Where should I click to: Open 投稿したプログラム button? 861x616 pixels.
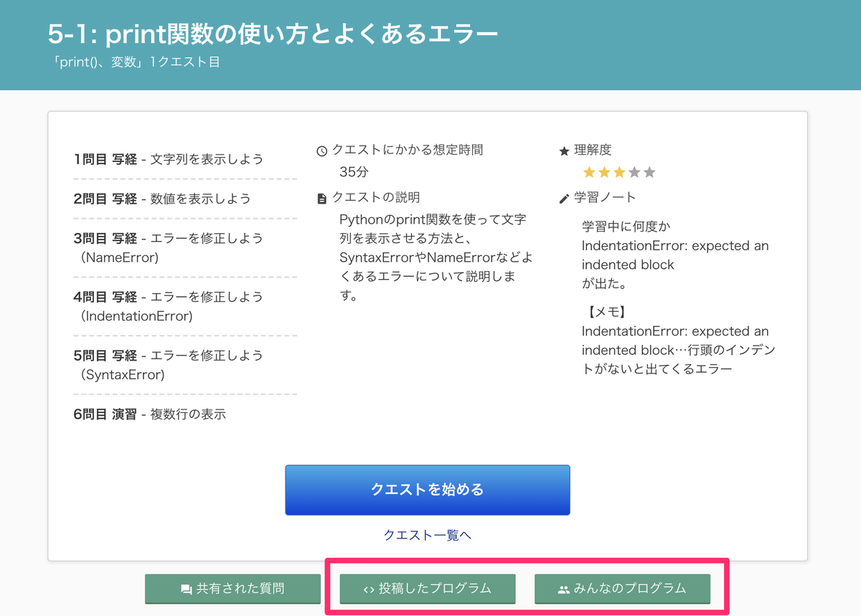point(428,589)
